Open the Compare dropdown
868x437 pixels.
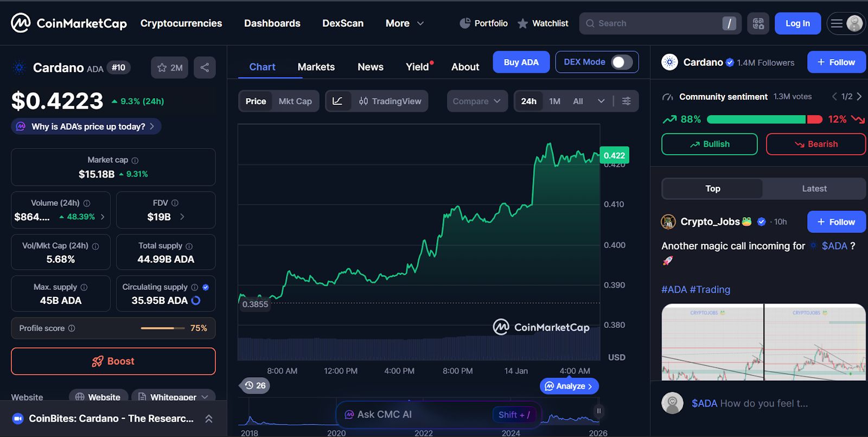(477, 101)
